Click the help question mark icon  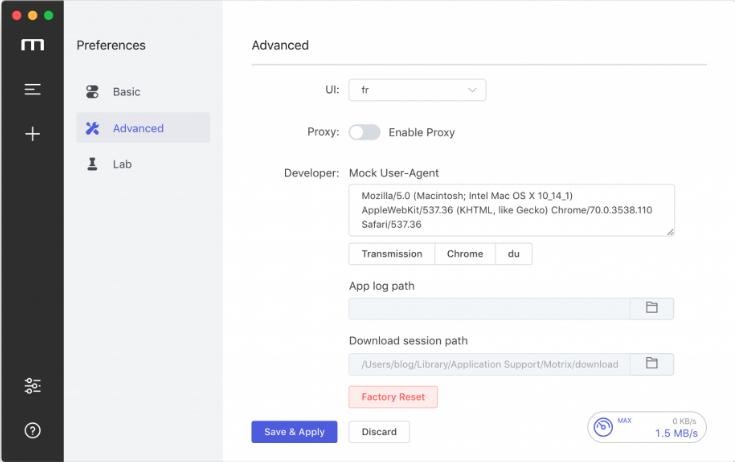tap(32, 430)
